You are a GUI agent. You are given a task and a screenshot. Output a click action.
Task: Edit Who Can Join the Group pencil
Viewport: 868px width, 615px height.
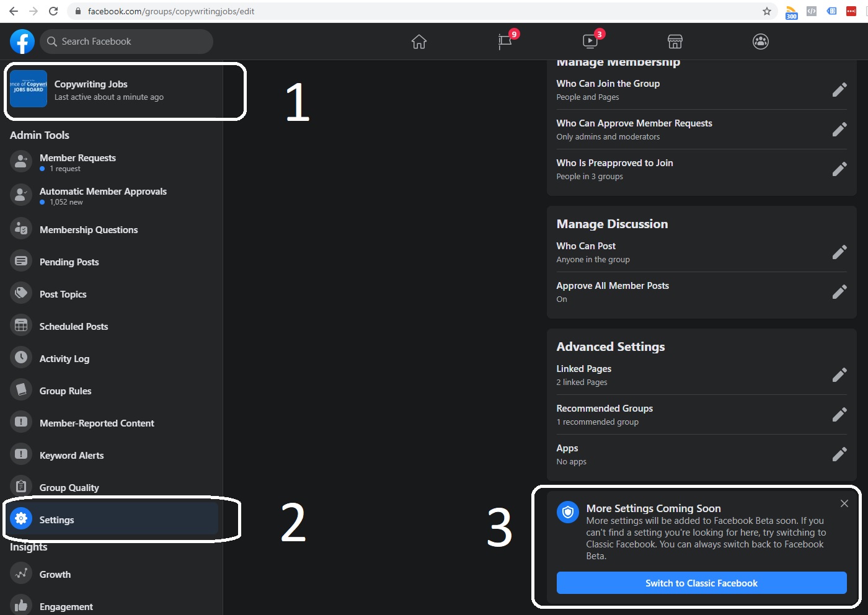(839, 90)
